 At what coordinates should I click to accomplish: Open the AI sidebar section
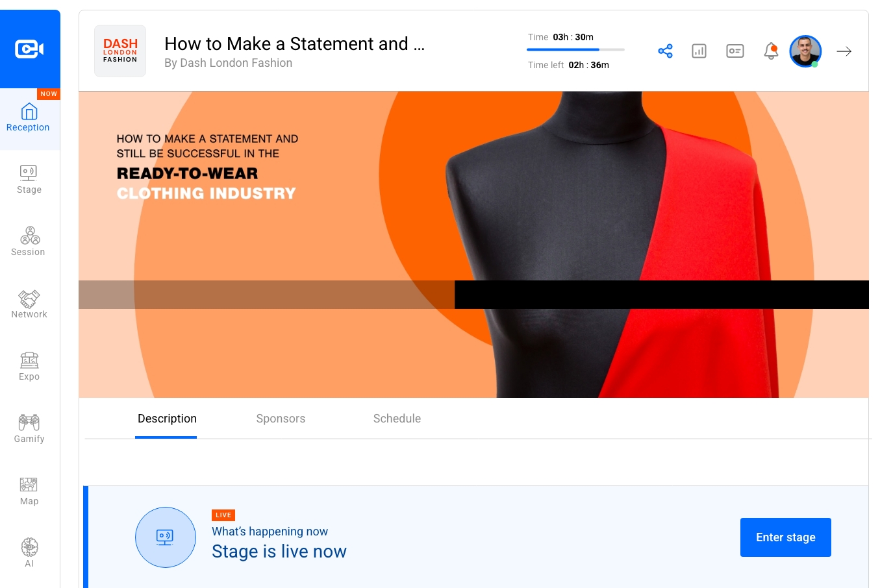click(29, 553)
